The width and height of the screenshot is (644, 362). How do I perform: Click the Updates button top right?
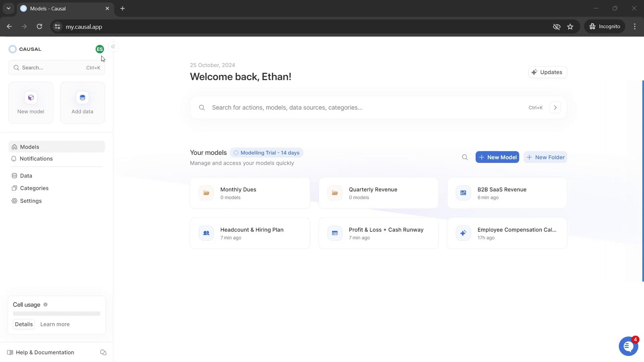point(548,72)
